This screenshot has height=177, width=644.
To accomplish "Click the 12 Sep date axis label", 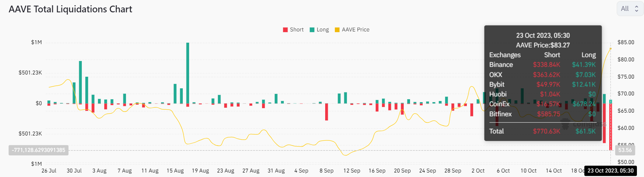I will (x=352, y=171).
